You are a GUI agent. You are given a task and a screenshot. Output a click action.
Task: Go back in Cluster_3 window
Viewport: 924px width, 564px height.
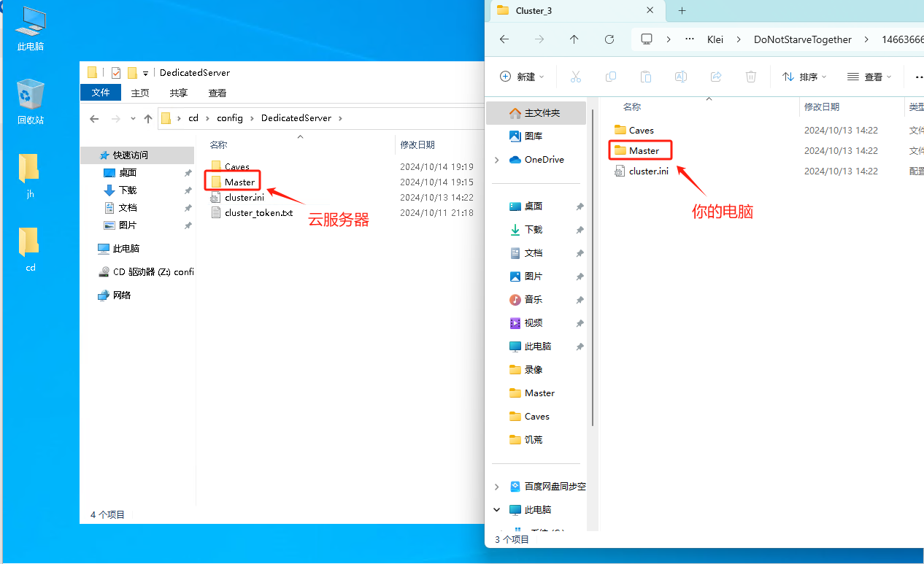coord(504,39)
